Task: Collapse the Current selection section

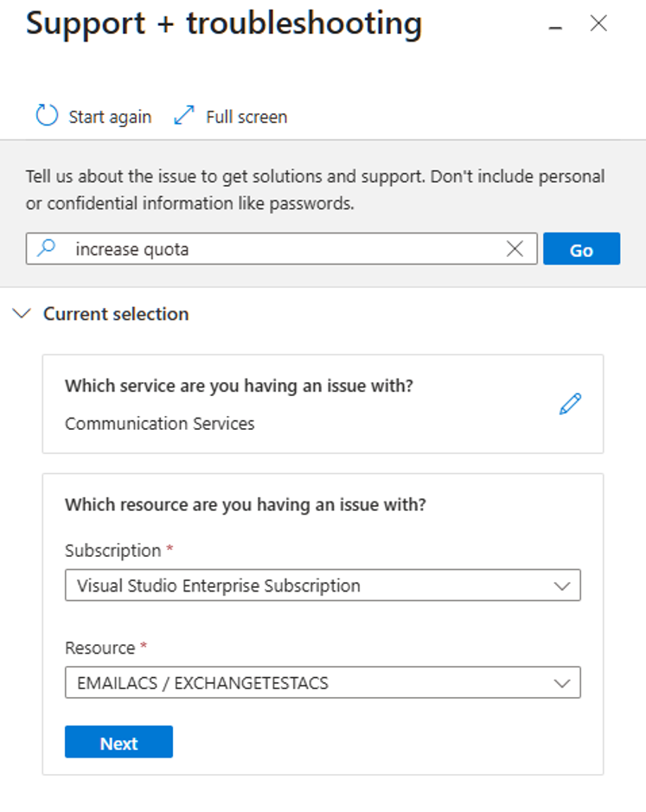Action: pos(22,314)
